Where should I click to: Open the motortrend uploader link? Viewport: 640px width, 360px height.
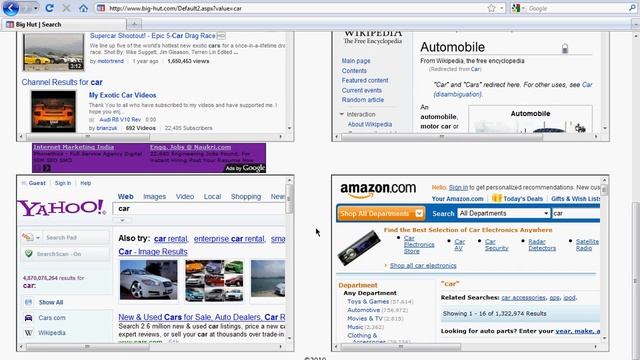click(110, 61)
